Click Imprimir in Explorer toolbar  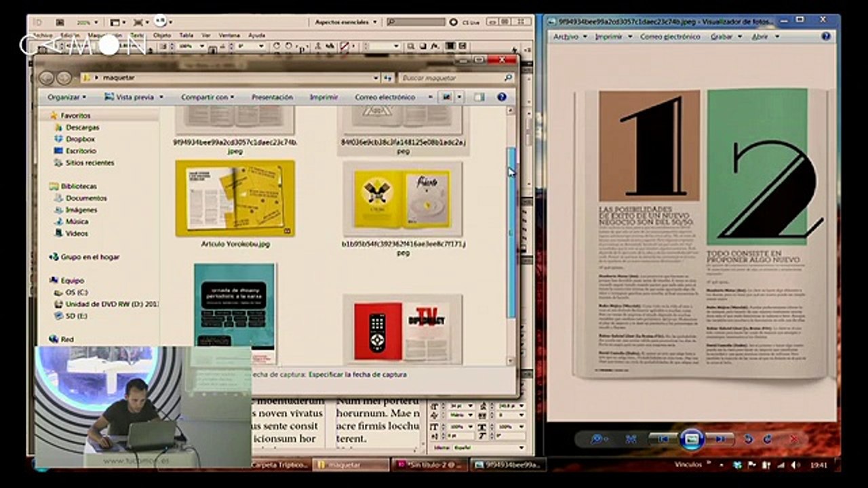[323, 97]
